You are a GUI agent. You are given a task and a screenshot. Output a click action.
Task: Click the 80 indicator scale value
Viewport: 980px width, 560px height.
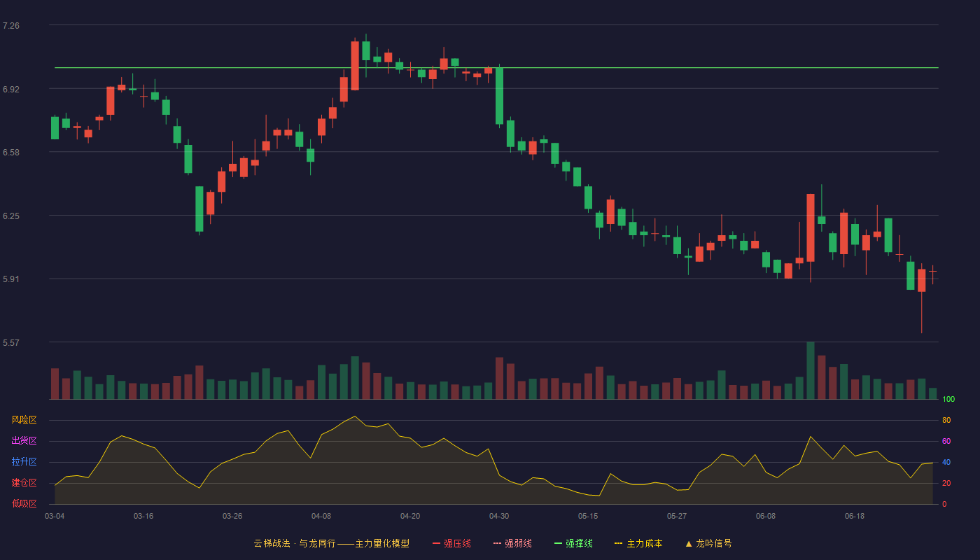point(946,420)
